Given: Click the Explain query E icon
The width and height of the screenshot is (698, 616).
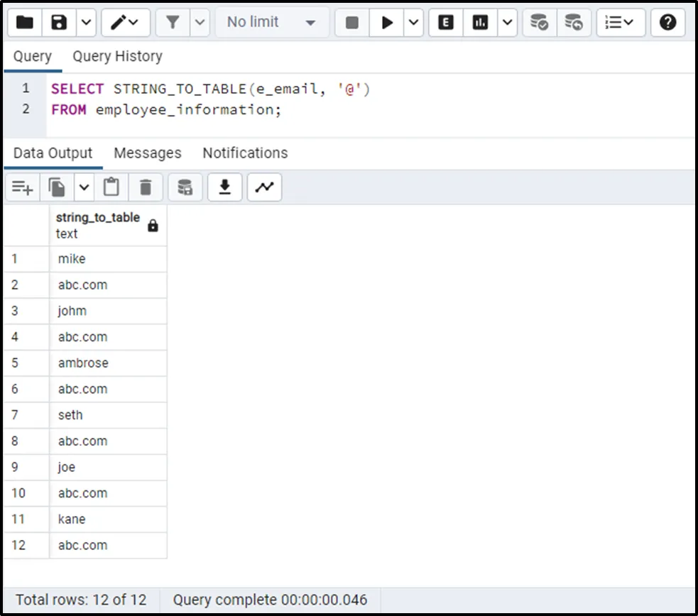Looking at the screenshot, I should point(446,23).
